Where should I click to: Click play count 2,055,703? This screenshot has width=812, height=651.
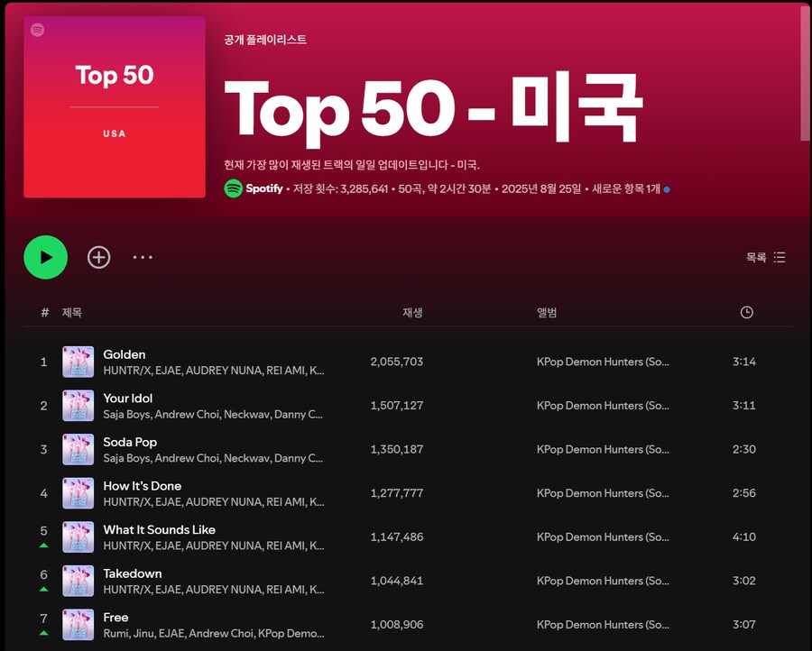397,362
